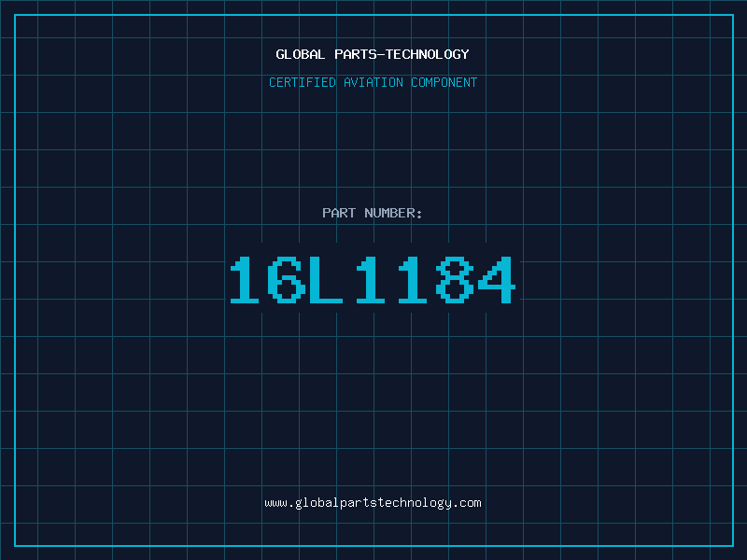Select the CERTIFIED AVIATION COMPONENT subtitle
The width and height of the screenshot is (747, 560).
[373, 82]
